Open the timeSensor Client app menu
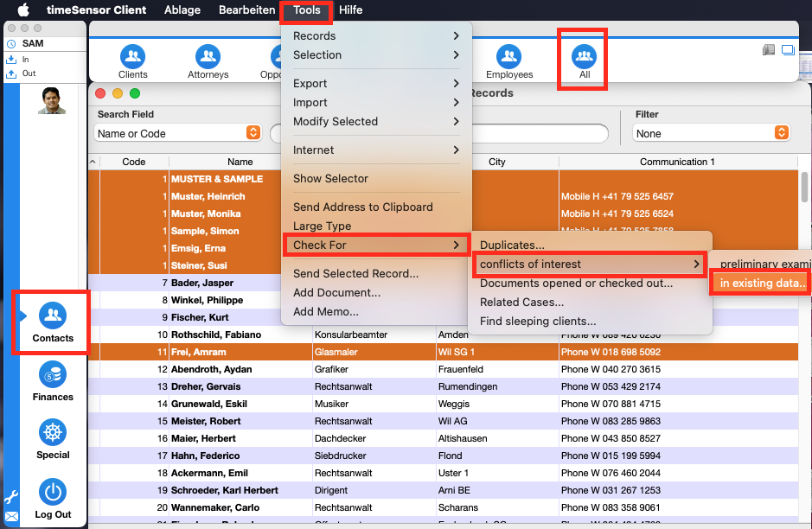This screenshot has width=812, height=529. point(96,10)
